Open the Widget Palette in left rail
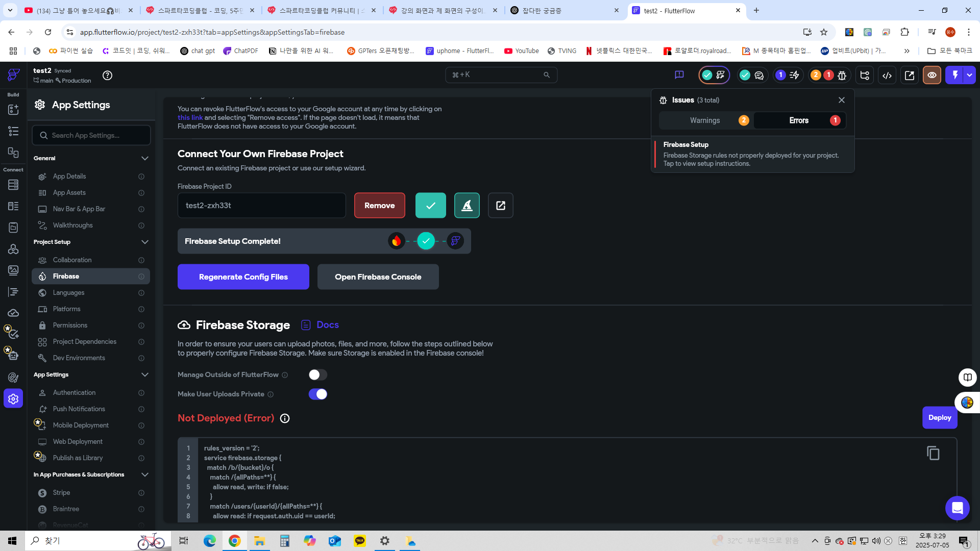This screenshot has width=980, height=551. (x=13, y=110)
